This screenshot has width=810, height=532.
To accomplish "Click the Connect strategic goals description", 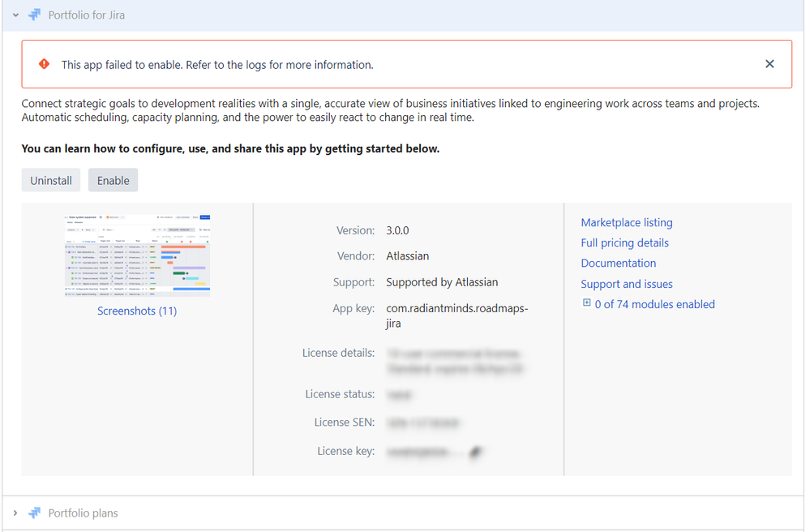I will pyautogui.click(x=391, y=110).
